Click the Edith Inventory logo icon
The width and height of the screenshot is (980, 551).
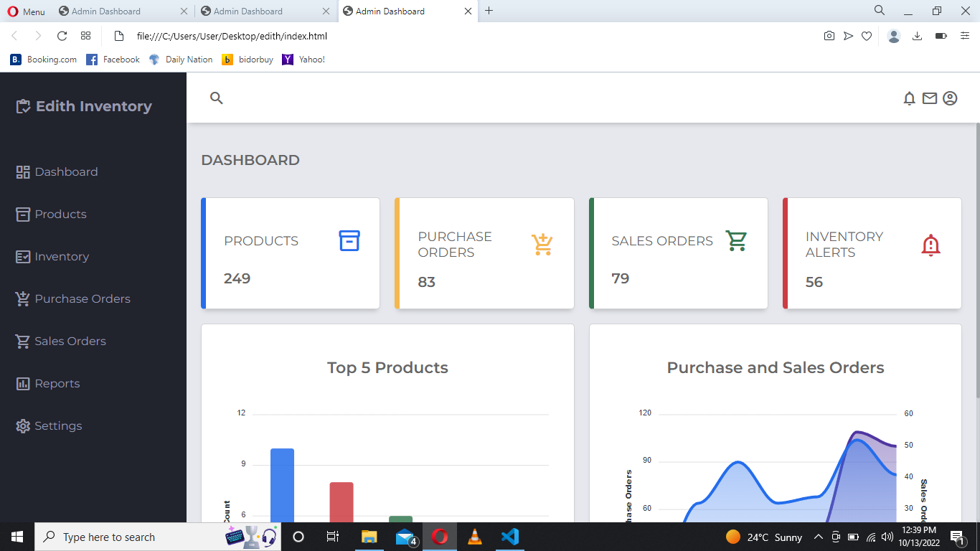(x=22, y=105)
